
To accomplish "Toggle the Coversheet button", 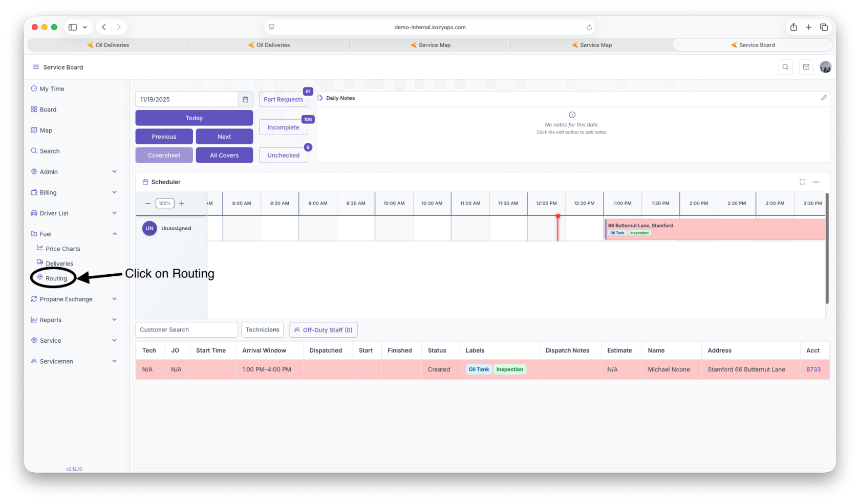I will coord(164,156).
